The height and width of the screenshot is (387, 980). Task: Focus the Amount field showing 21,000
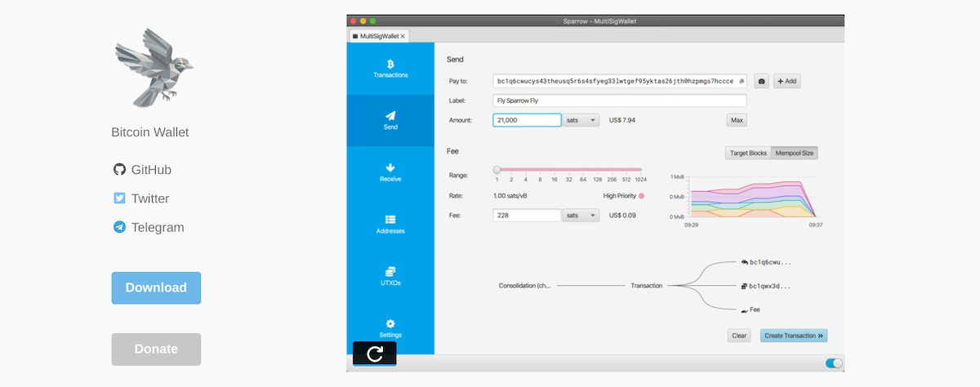tap(527, 120)
